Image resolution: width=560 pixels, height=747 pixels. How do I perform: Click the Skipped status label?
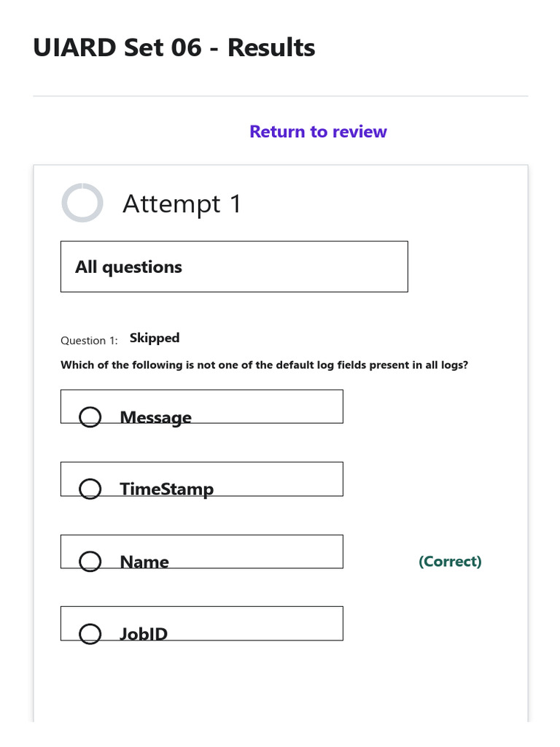[x=155, y=338]
